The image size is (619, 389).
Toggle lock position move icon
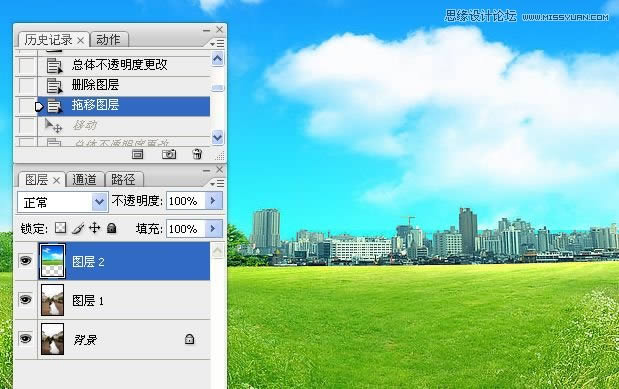coord(94,228)
